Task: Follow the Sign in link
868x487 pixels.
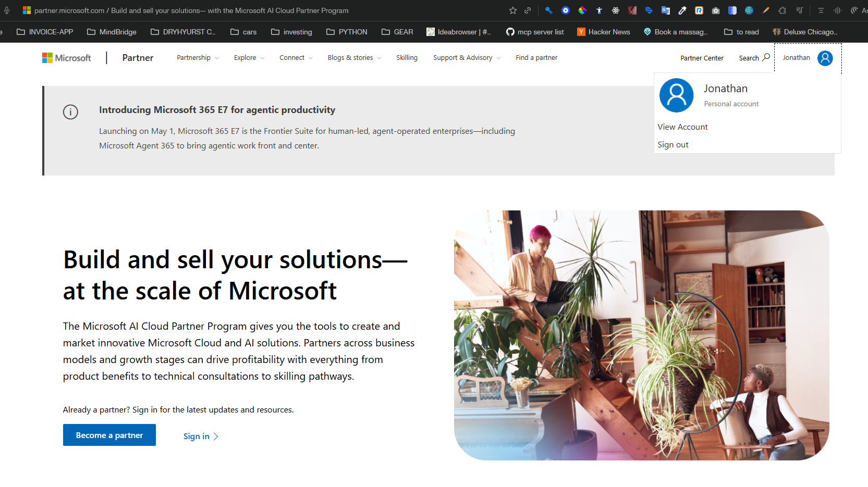Action: [201, 436]
